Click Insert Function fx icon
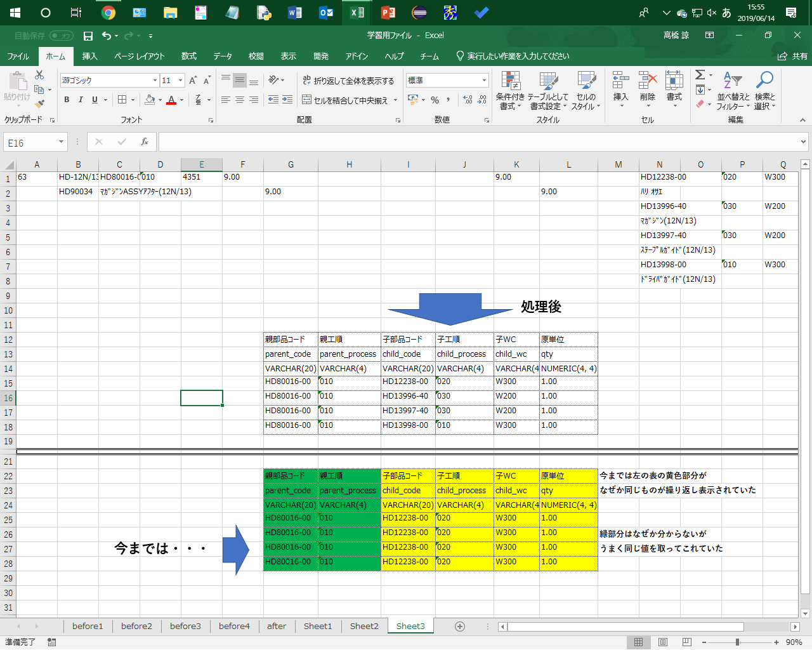This screenshot has width=812, height=650. pyautogui.click(x=145, y=142)
